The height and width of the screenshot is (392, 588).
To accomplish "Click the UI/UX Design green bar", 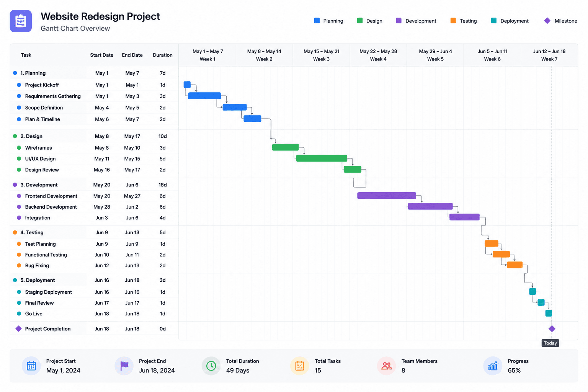I will [x=322, y=158].
